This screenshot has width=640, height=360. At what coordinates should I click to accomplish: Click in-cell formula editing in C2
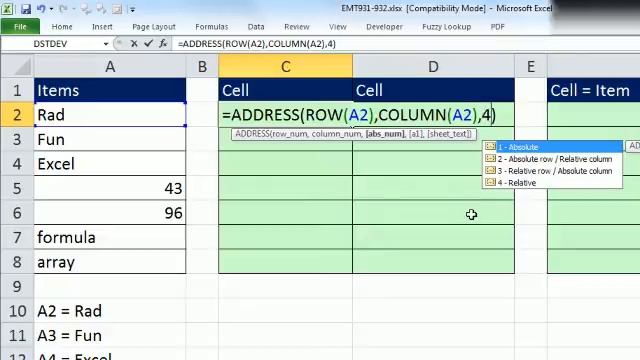click(358, 115)
